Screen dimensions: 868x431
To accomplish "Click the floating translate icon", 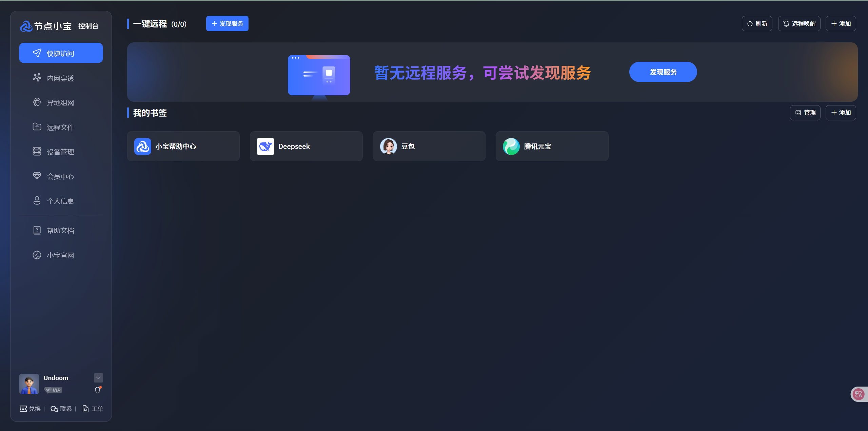I will point(858,394).
